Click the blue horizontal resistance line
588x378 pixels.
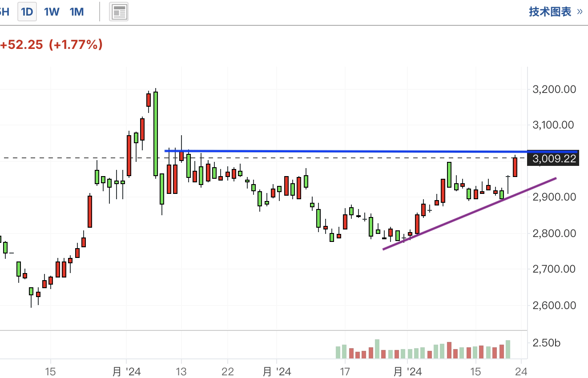(x=371, y=151)
